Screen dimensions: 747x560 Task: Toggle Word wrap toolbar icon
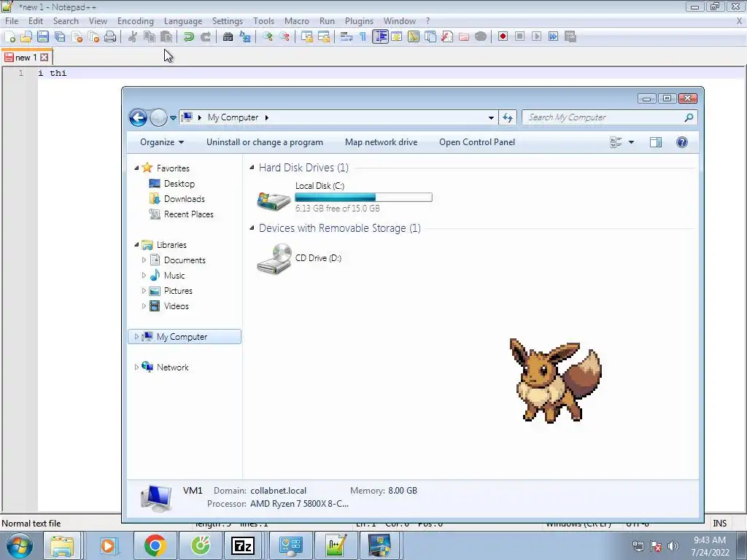click(347, 36)
